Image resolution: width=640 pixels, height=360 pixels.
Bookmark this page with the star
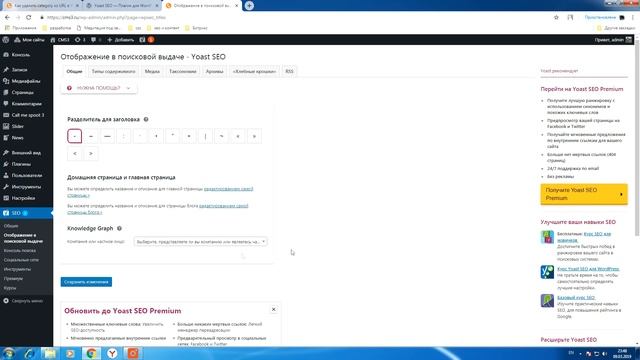(556, 17)
